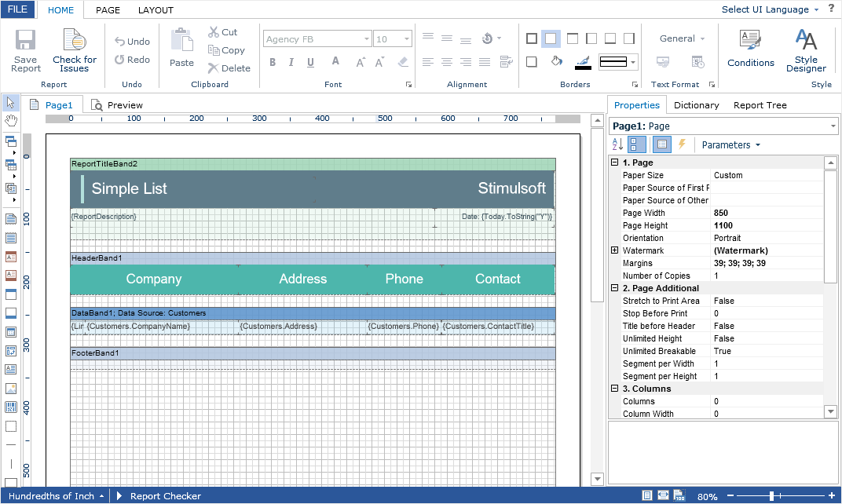Open the FILE menu
The width and height of the screenshot is (842, 504).
coord(18,9)
